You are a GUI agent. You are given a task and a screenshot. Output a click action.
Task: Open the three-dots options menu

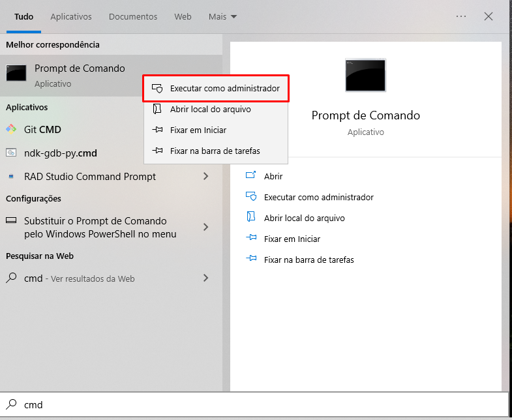461,16
